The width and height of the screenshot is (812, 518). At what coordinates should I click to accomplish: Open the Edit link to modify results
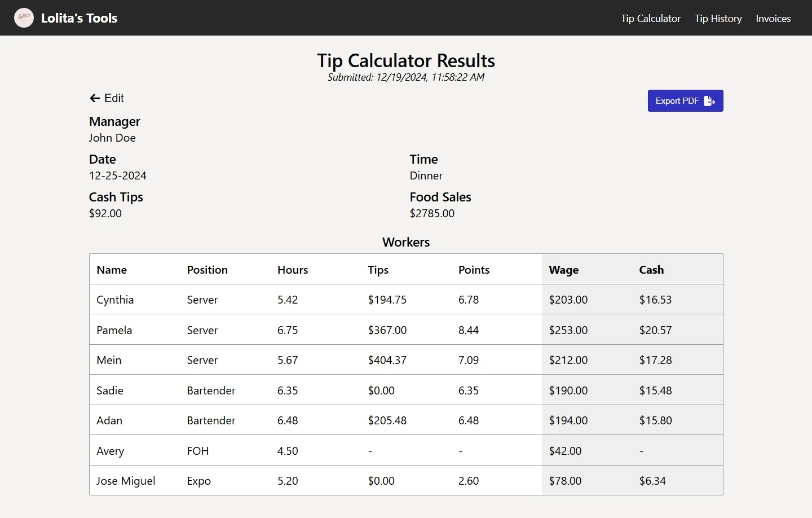pyautogui.click(x=113, y=98)
